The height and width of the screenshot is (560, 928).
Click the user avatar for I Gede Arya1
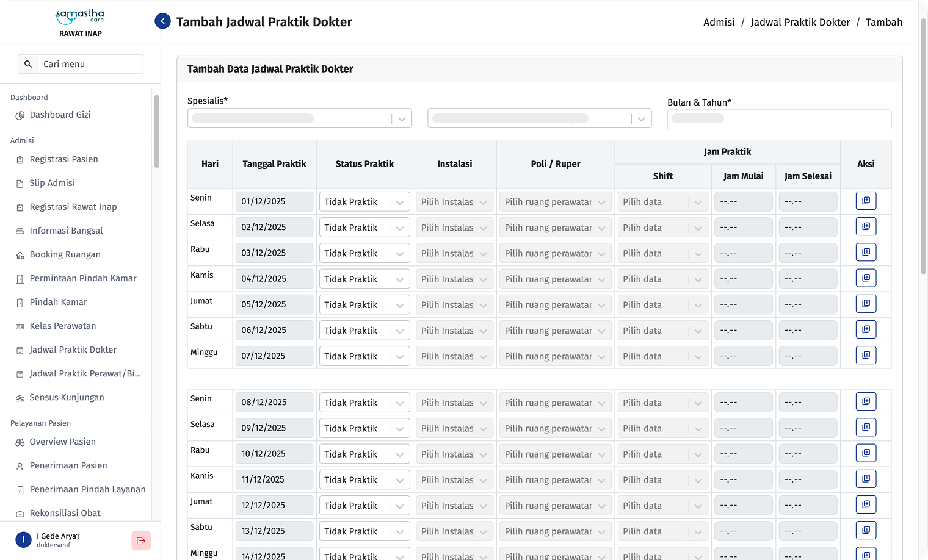23,540
